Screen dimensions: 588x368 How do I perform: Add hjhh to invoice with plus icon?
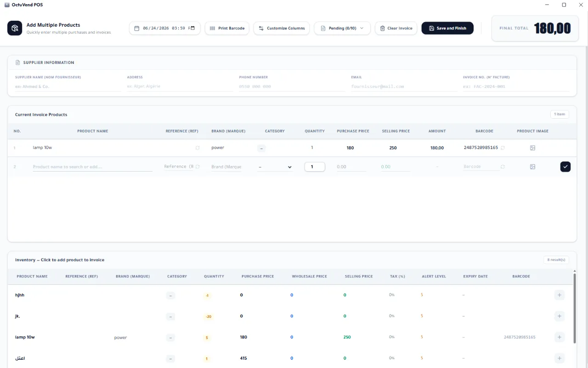pos(559,295)
